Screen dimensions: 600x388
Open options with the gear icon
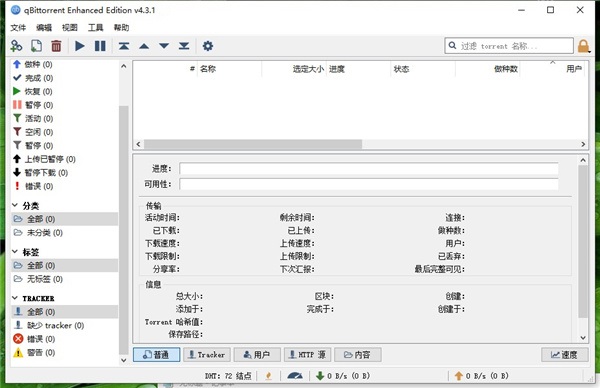pos(208,46)
